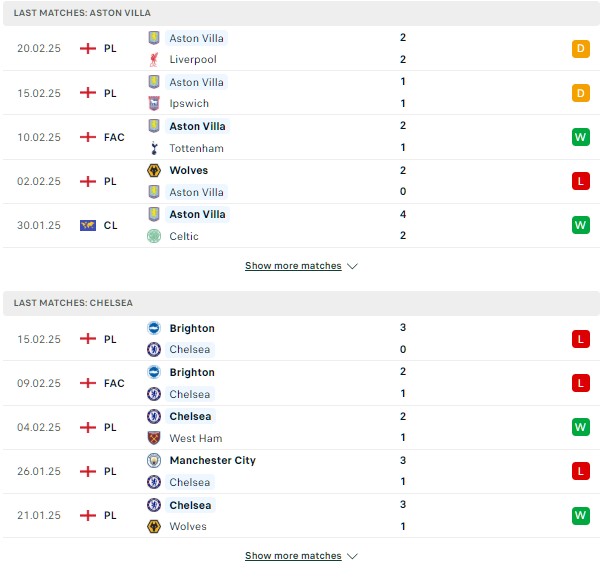Viewport: 606px width, 577px height.
Task: Click the Tottenham club crest icon
Action: [154, 148]
